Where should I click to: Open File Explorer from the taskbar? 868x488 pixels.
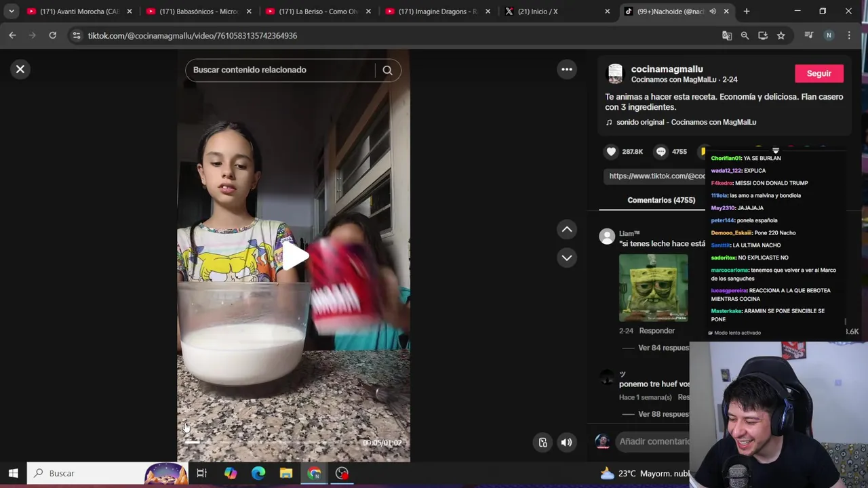(286, 473)
